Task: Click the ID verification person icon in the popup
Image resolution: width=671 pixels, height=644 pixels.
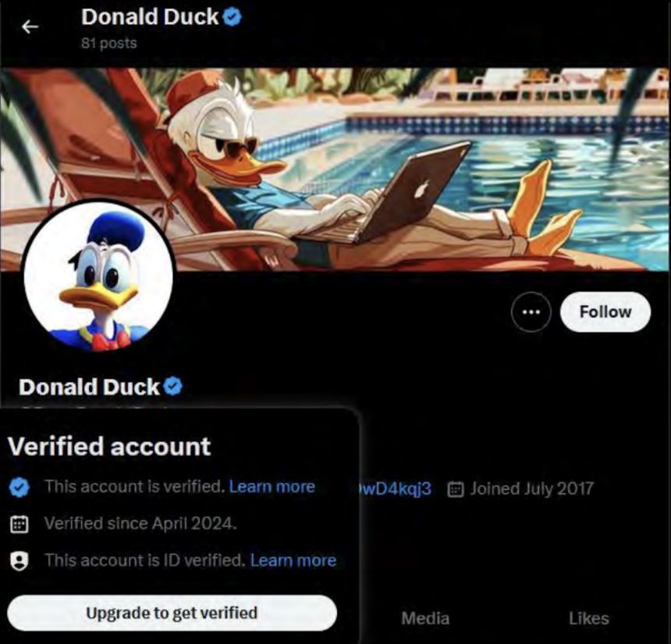Action: [20, 559]
